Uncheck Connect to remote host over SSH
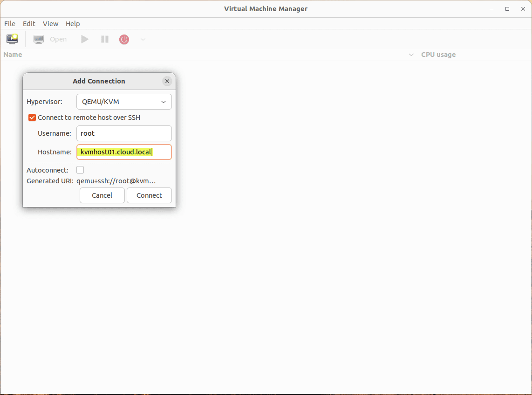532x395 pixels. pos(32,118)
